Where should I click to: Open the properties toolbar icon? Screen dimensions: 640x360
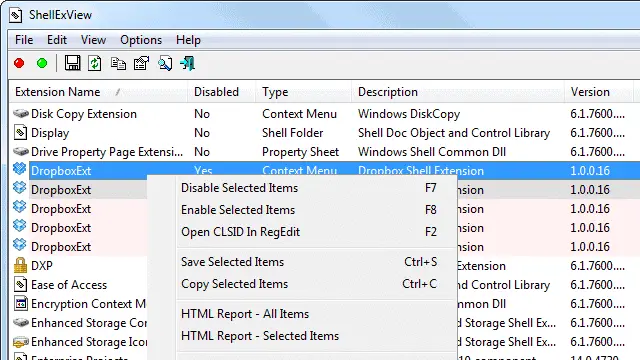pyautogui.click(x=141, y=63)
